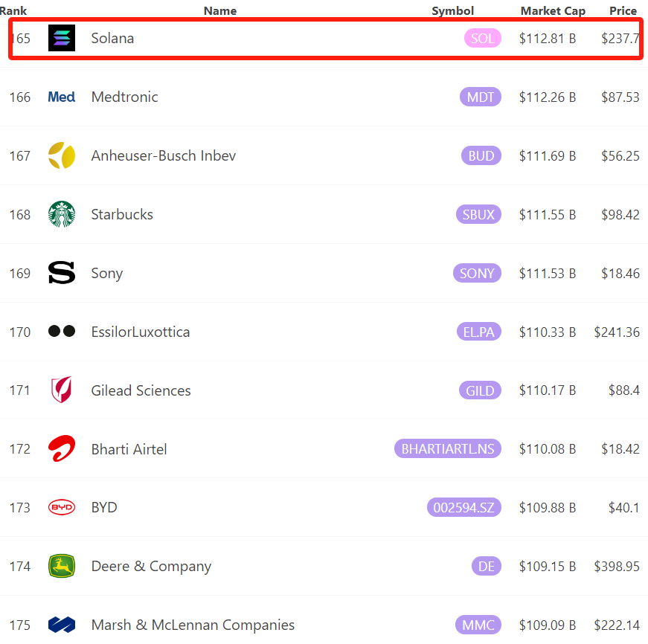The height and width of the screenshot is (644, 648).
Task: Open the Medtronic name link
Action: [124, 97]
